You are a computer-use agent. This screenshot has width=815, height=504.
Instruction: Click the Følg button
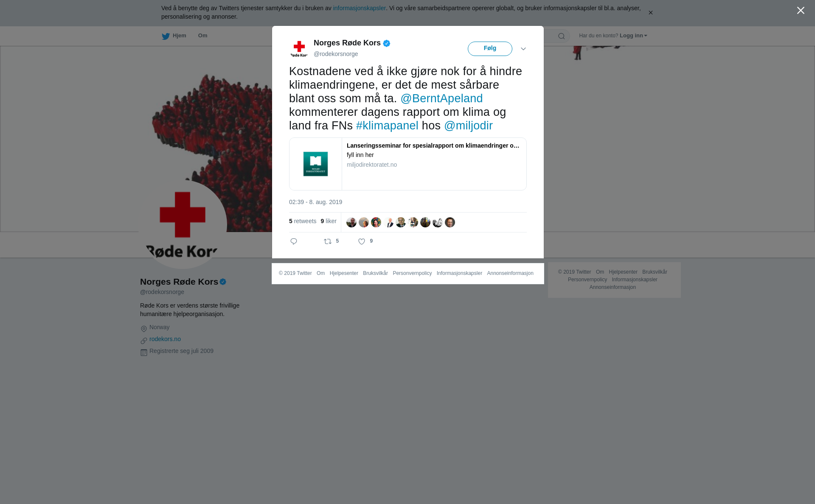pyautogui.click(x=490, y=49)
